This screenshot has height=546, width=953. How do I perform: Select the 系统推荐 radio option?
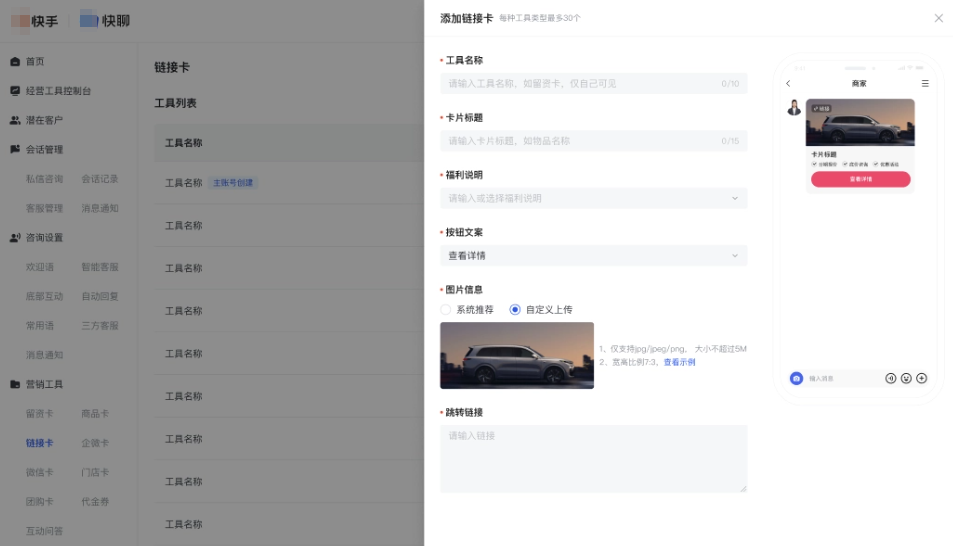(x=446, y=309)
